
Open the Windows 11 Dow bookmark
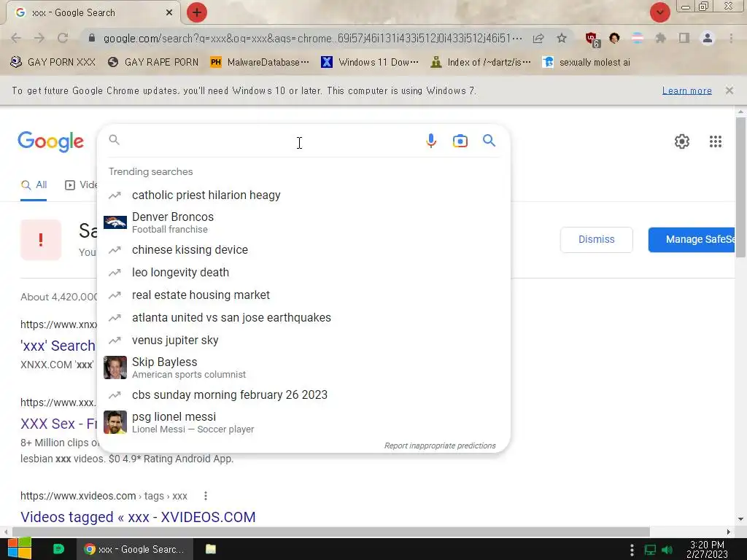[370, 63]
